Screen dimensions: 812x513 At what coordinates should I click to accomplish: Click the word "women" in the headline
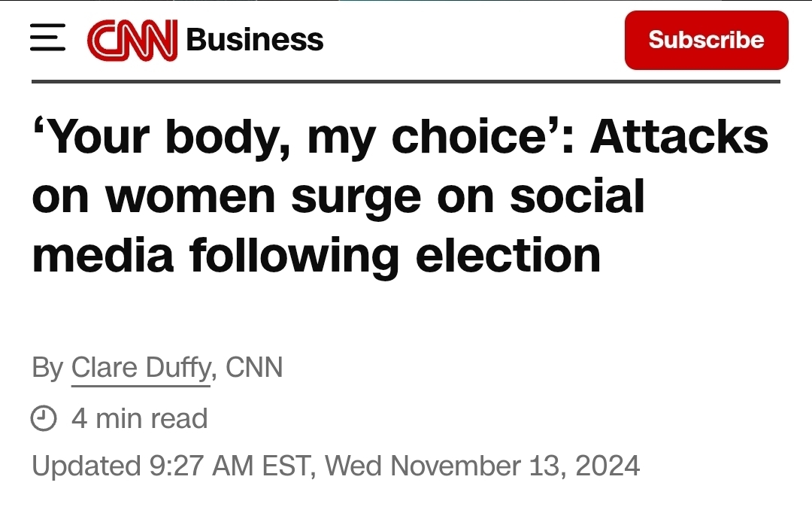pyautogui.click(x=191, y=197)
